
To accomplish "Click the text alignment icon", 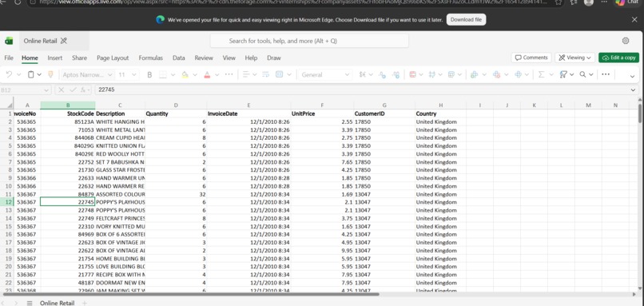I will tap(246, 74).
